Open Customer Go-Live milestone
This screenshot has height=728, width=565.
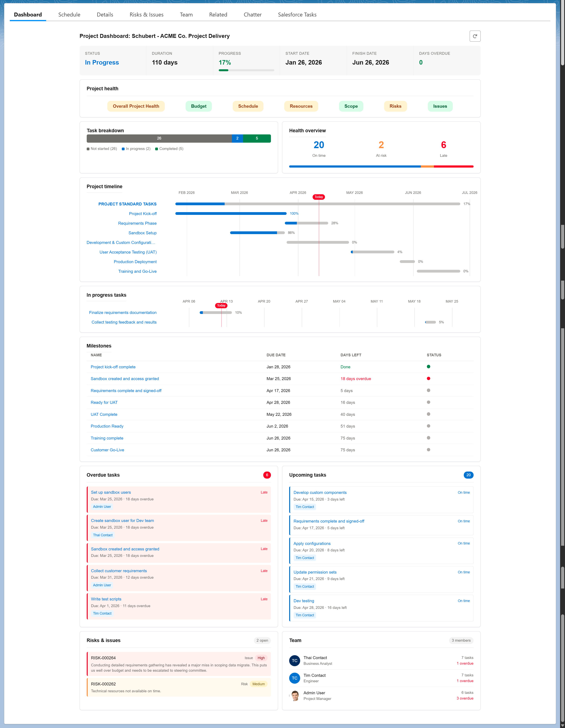[x=107, y=450]
